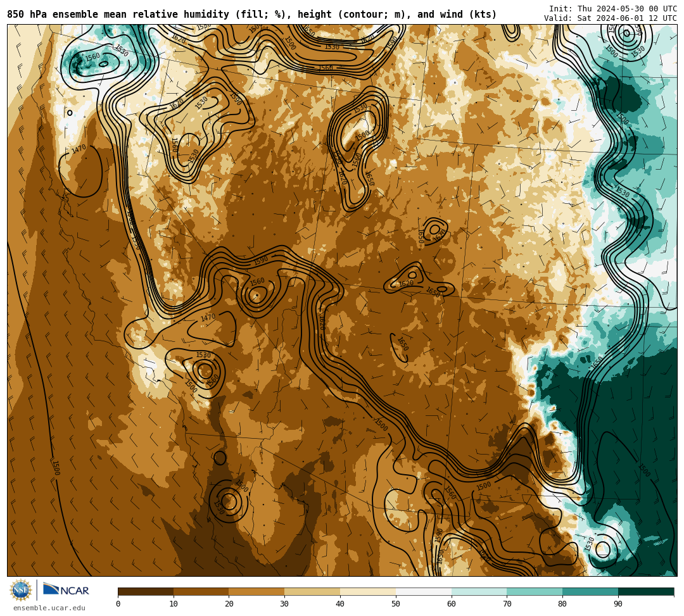Click the colorbar tick label 70
This screenshot has width=684, height=616.
pos(507,604)
